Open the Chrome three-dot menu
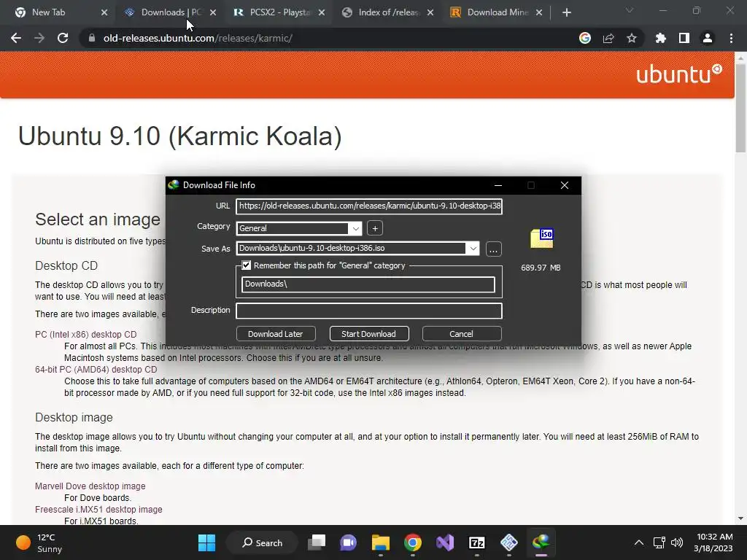Viewport: 747px width, 560px height. coord(731,38)
